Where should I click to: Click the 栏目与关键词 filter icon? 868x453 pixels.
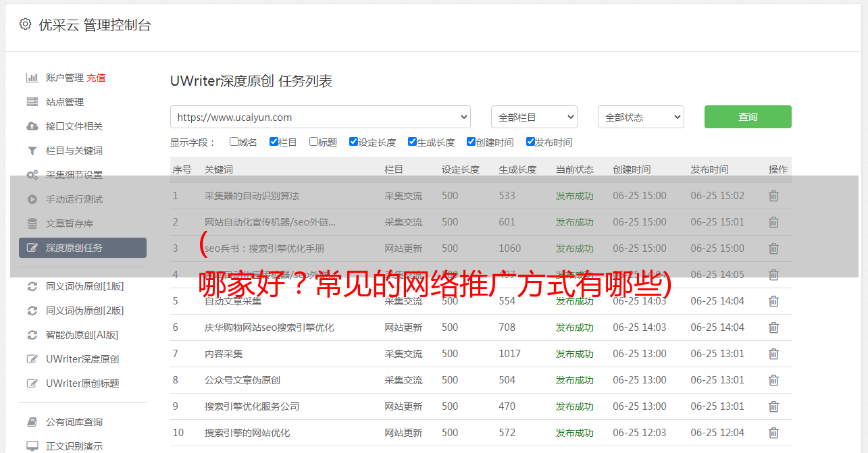coord(32,151)
